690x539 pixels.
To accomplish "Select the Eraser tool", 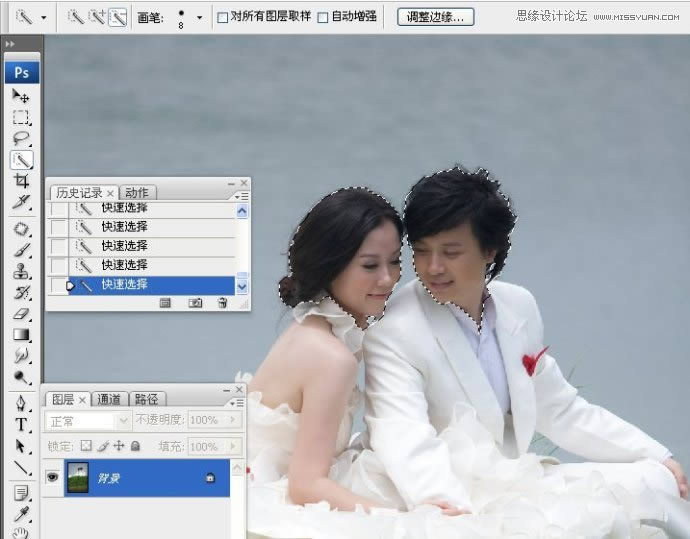I will tap(21, 314).
